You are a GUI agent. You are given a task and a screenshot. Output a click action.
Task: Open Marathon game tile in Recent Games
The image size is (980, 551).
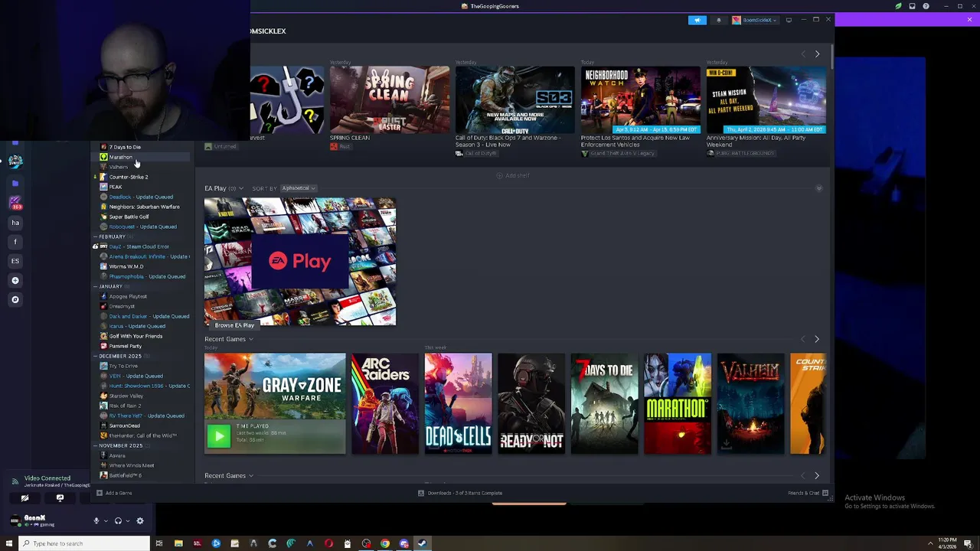point(678,403)
